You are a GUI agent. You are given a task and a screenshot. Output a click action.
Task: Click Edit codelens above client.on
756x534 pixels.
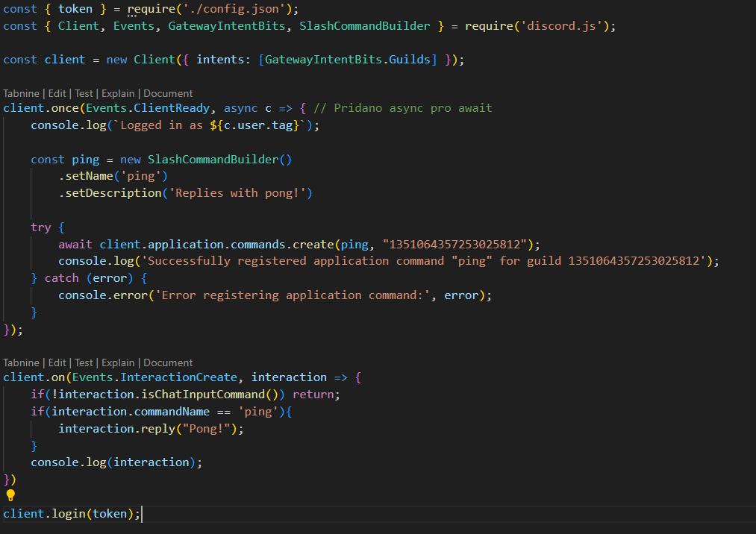point(57,363)
